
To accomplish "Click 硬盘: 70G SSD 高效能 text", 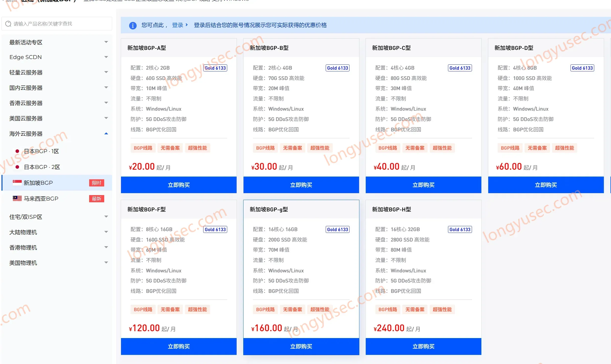I will (279, 78).
